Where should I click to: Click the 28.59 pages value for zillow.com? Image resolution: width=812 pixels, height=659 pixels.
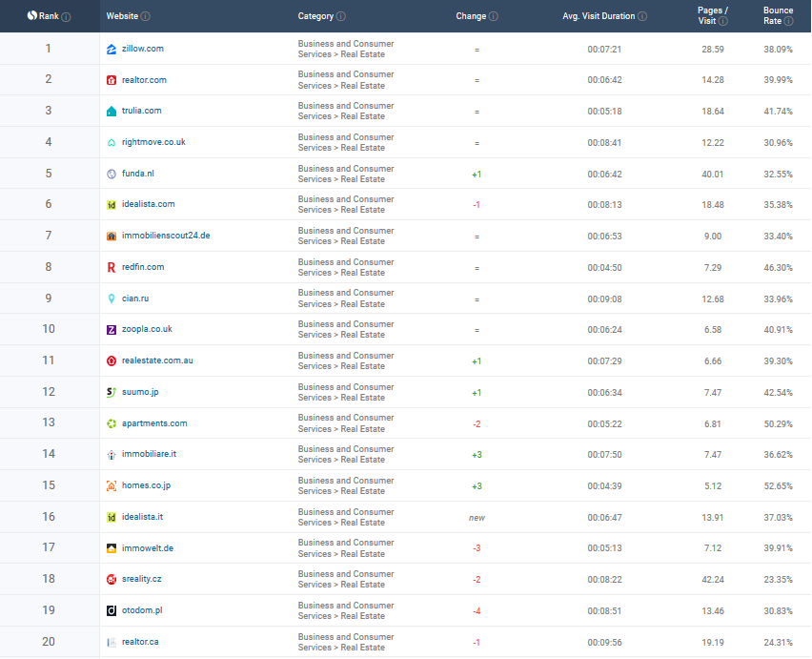[713, 50]
